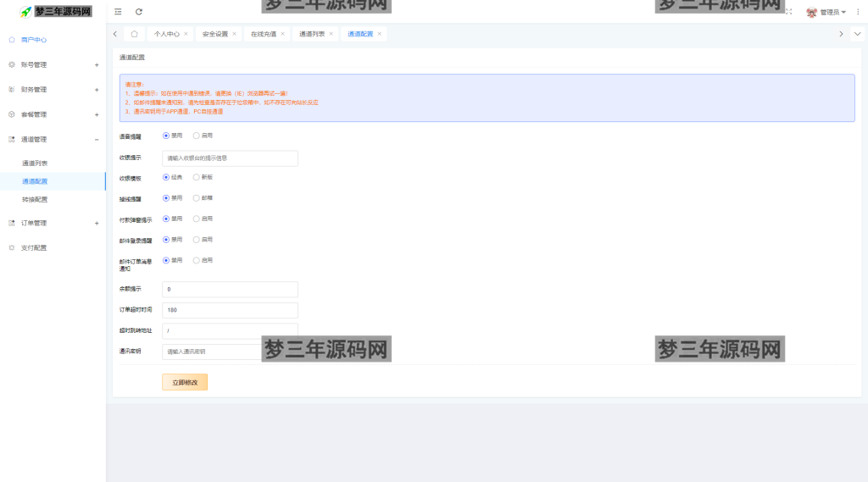Expand 财务管理 with its plus sign

click(x=97, y=90)
